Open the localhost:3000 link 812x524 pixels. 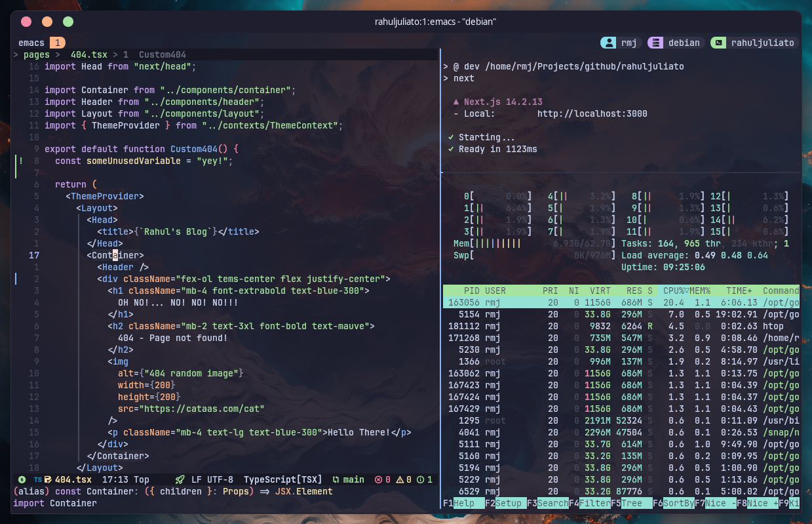592,113
